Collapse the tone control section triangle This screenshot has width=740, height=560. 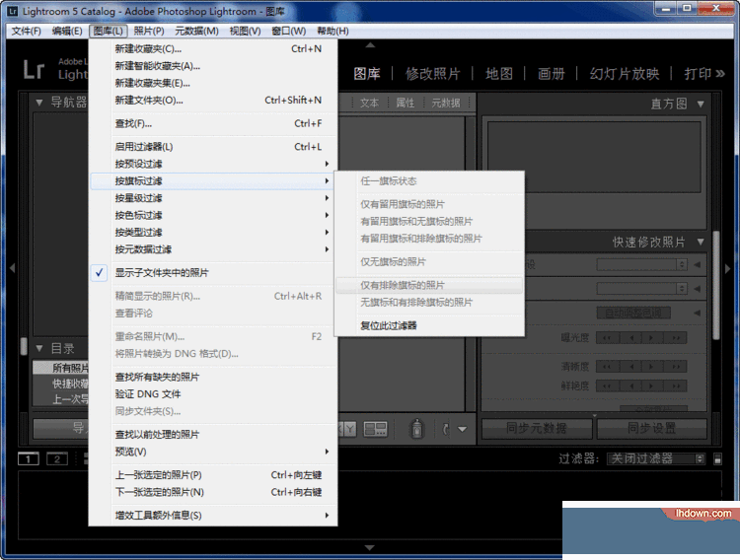pyautogui.click(x=697, y=313)
